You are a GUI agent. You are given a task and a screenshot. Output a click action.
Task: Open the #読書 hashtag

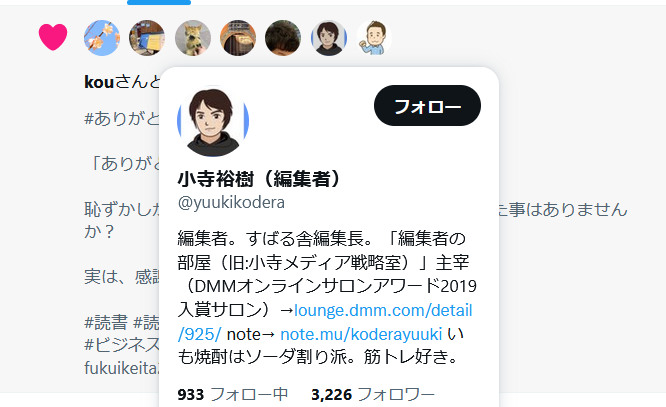click(x=106, y=322)
